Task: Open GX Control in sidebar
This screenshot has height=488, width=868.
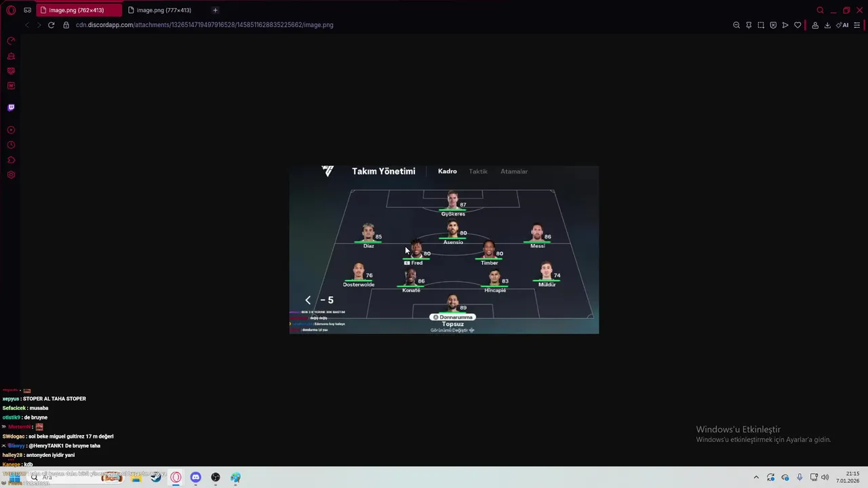Action: [x=11, y=41]
